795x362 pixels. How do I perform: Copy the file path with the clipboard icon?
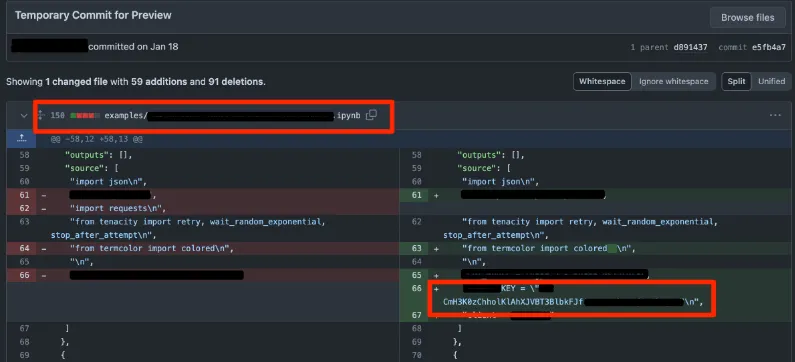pyautogui.click(x=371, y=115)
